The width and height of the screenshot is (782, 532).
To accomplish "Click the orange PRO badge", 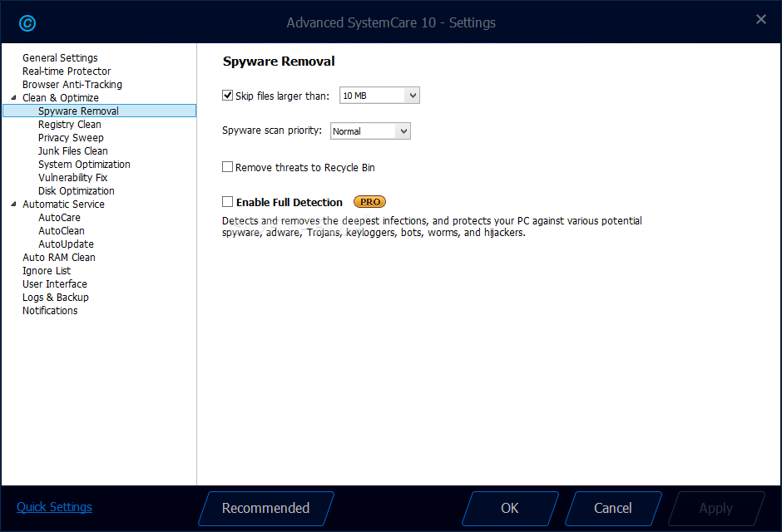I will [369, 202].
